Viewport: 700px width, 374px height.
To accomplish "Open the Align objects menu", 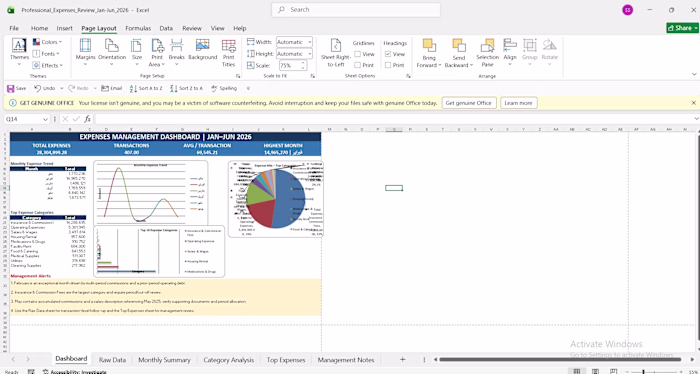I will coord(510,52).
